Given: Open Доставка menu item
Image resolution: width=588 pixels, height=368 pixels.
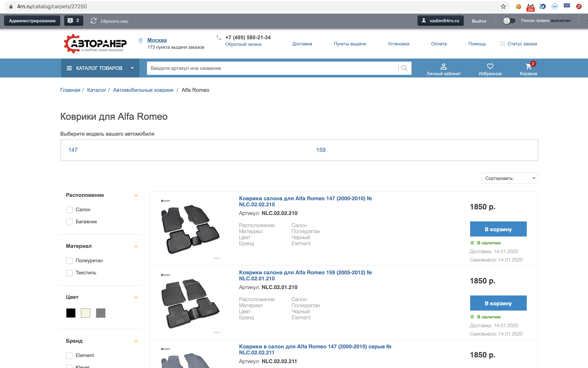Looking at the screenshot, I should 302,44.
